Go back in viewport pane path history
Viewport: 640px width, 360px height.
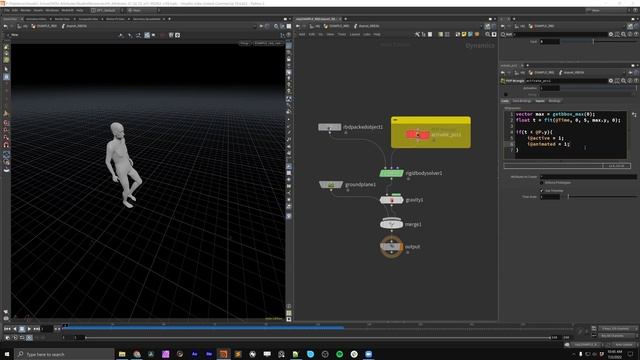pos(6,26)
